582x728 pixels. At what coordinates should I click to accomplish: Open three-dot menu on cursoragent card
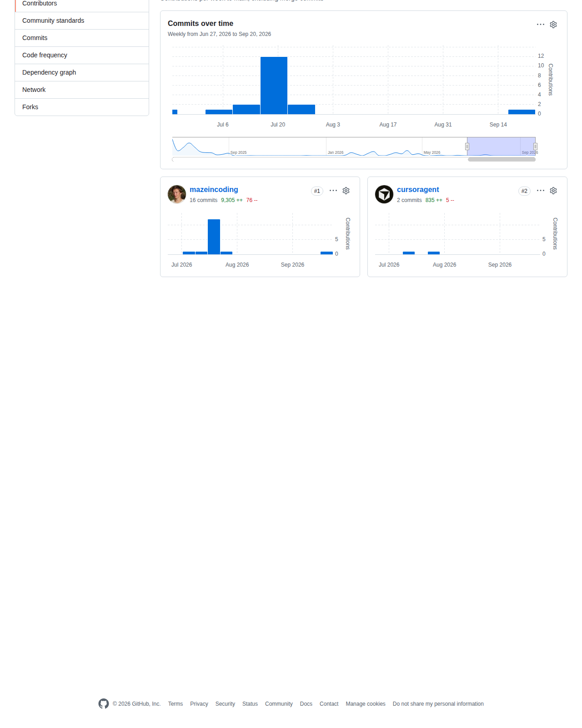point(541,191)
